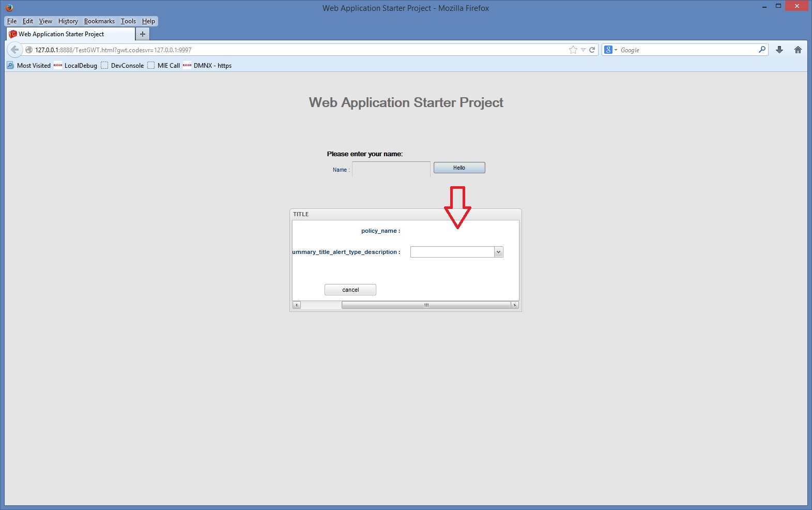The image size is (812, 510).
Task: Click the search magnifier icon
Action: tap(762, 50)
